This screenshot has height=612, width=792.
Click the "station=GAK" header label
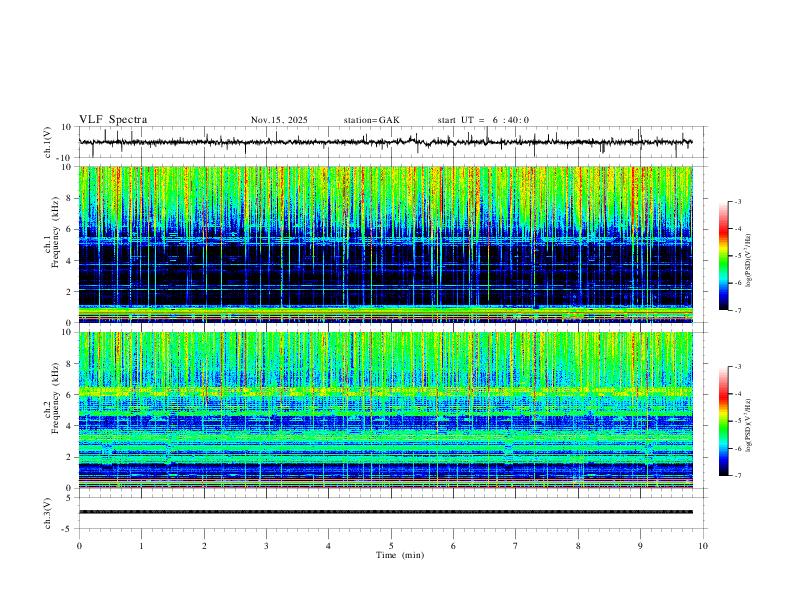371,120
